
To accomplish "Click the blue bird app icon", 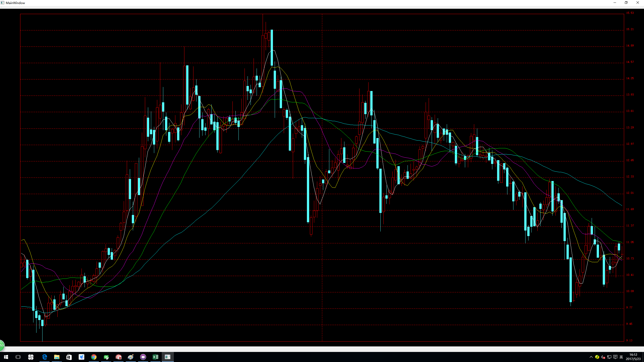I will coord(82,357).
